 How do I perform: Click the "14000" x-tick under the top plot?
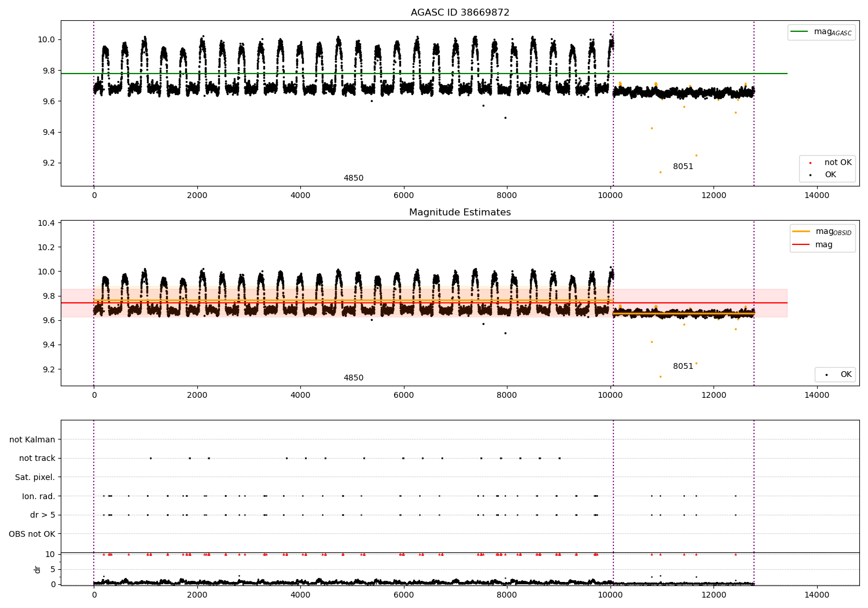point(817,196)
